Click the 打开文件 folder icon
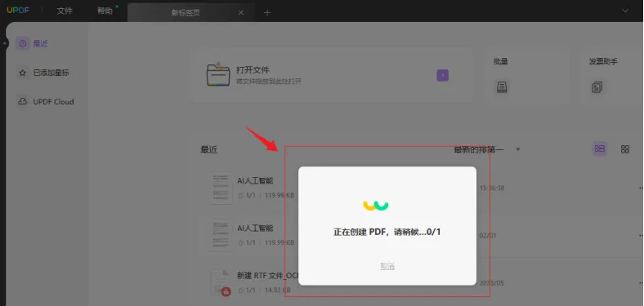This screenshot has height=306, width=644. click(x=218, y=75)
